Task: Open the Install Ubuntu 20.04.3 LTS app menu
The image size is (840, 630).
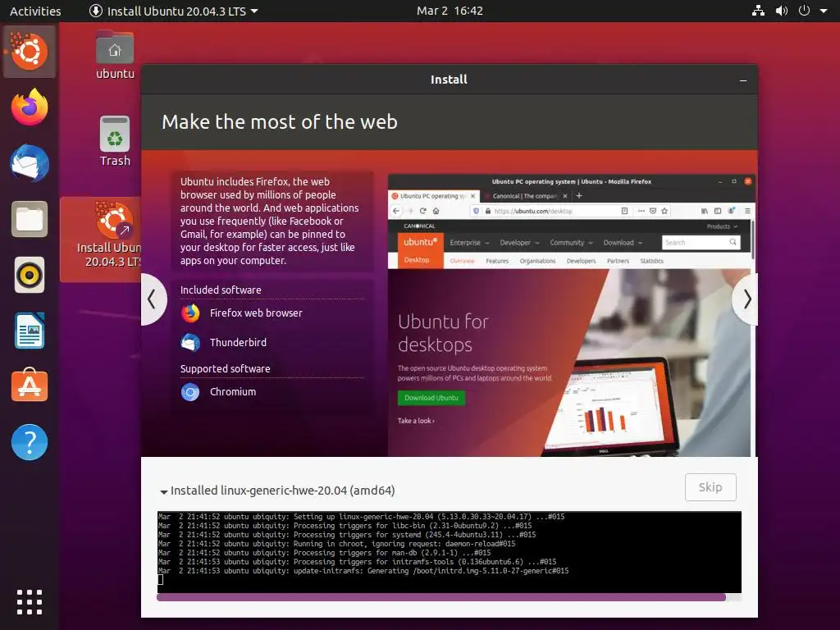Action: click(174, 11)
